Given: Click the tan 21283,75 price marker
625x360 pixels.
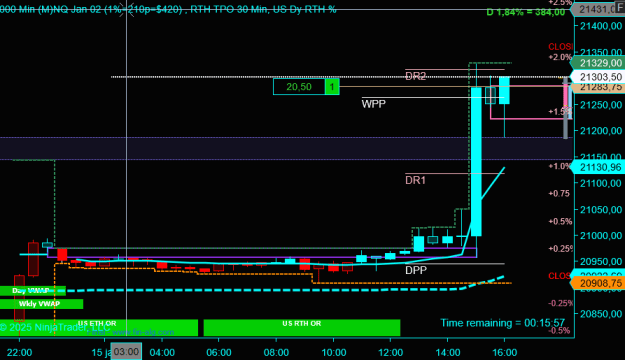Looking at the screenshot, I should click(x=598, y=87).
